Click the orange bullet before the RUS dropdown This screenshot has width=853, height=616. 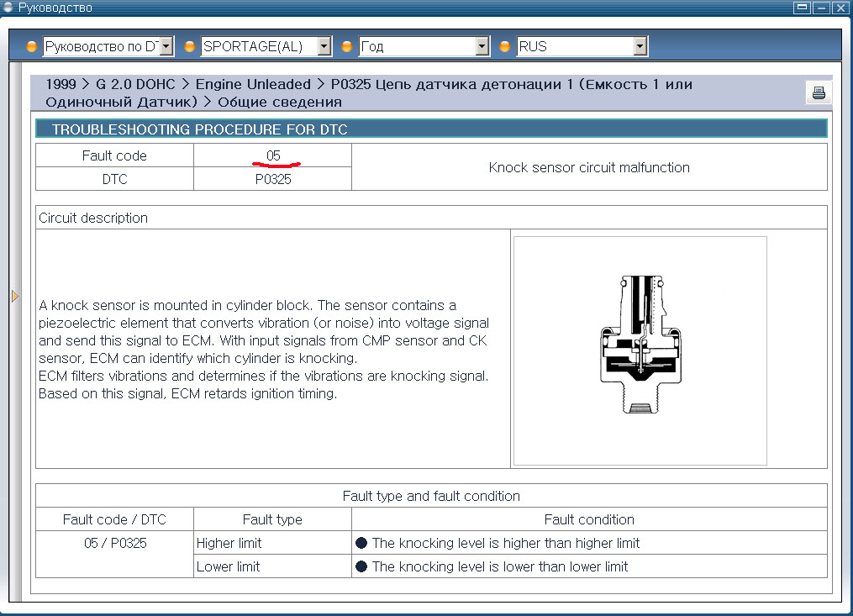click(505, 47)
